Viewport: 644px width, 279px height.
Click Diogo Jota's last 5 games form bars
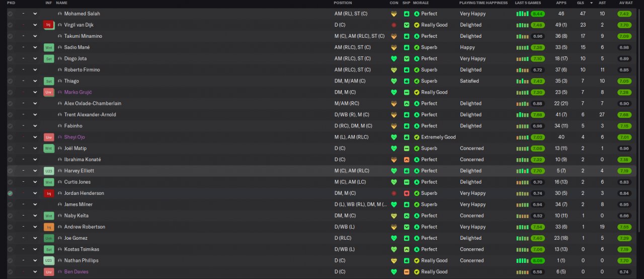(x=522, y=58)
